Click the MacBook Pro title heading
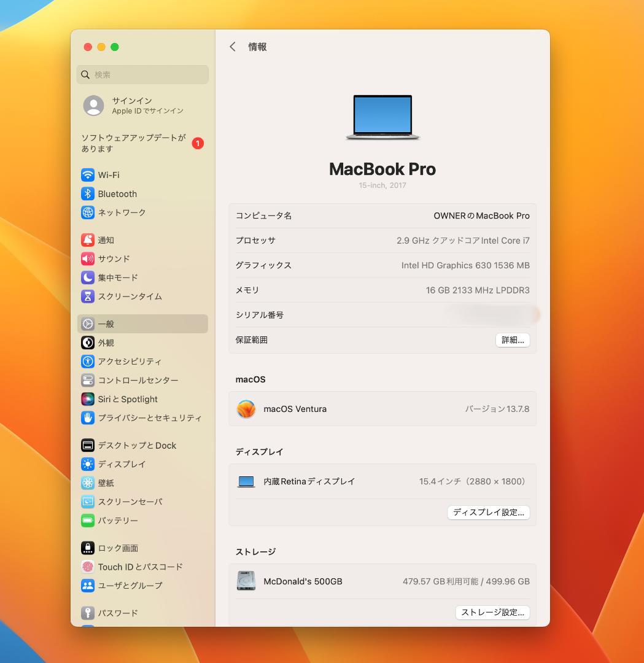The width and height of the screenshot is (644, 663). (382, 169)
